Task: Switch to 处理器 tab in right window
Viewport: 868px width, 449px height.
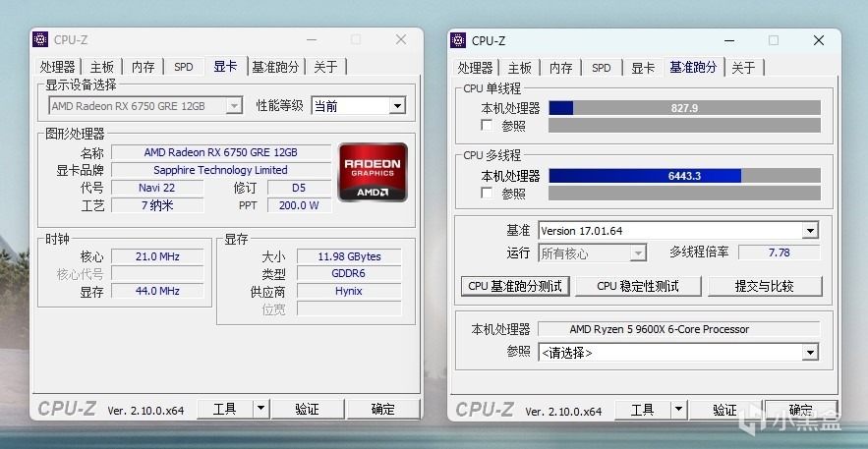Action: (475, 68)
